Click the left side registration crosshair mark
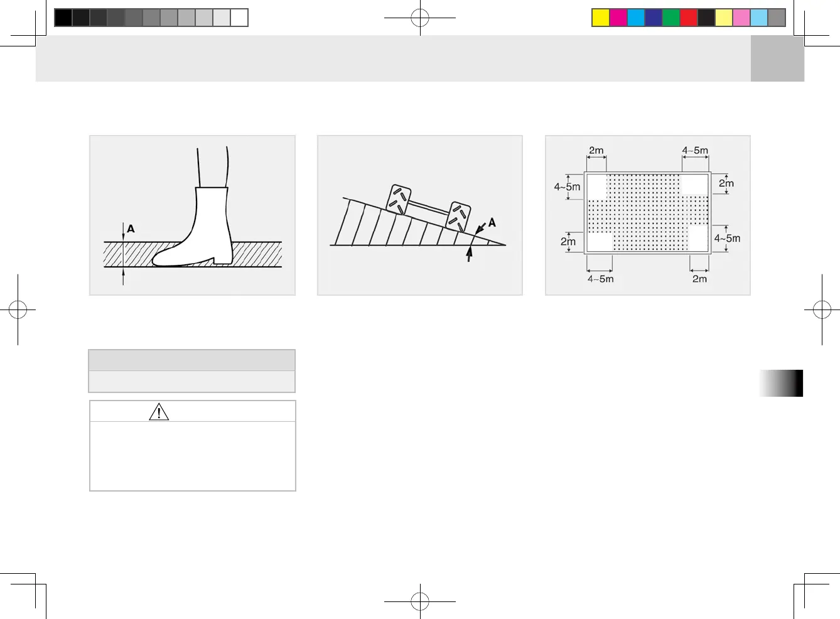 (x=18, y=309)
